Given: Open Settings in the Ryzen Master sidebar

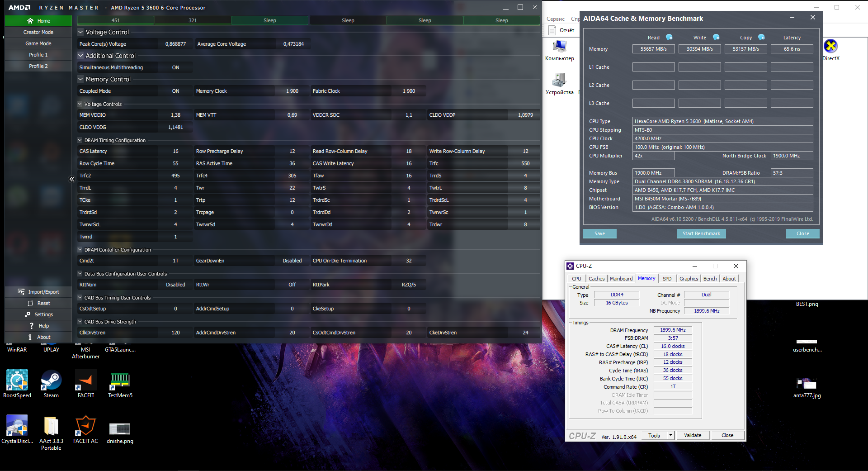Looking at the screenshot, I should 38,314.
